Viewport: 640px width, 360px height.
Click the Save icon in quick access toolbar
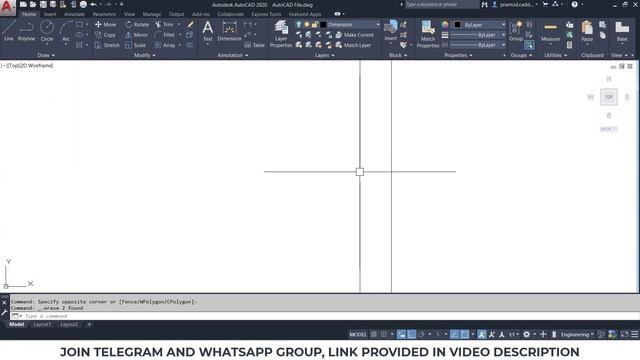coord(43,4)
